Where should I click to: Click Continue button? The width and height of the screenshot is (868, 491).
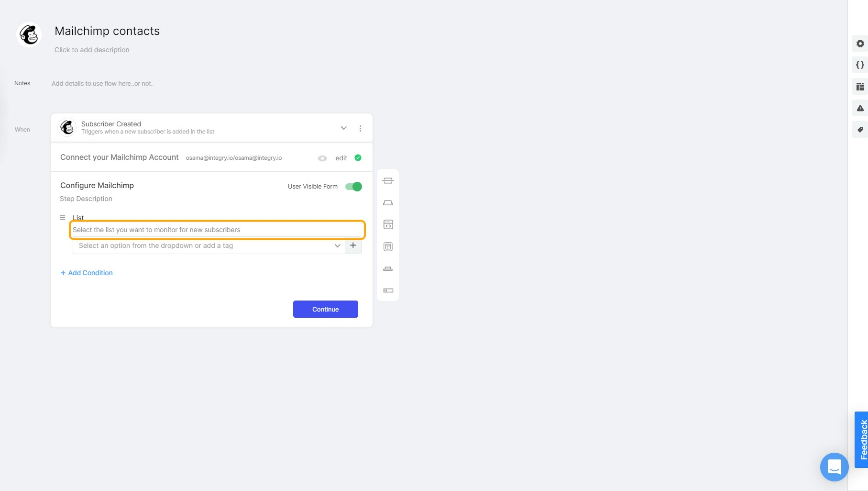point(325,309)
